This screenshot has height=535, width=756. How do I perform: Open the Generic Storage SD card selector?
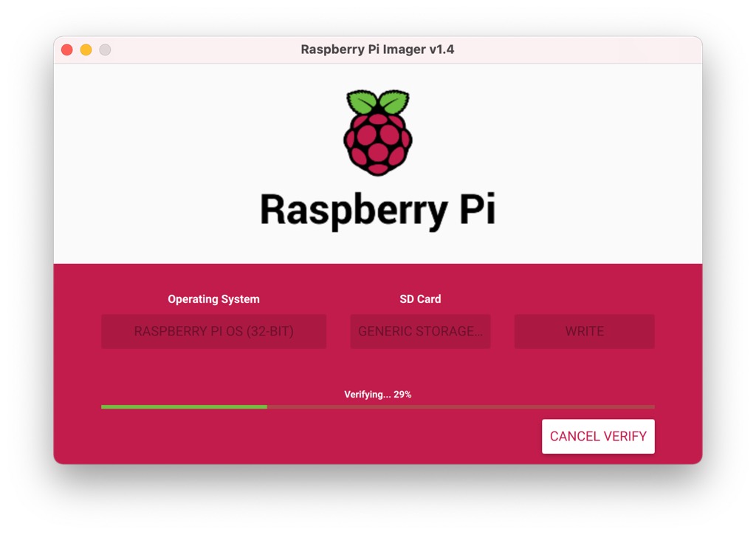(x=420, y=331)
